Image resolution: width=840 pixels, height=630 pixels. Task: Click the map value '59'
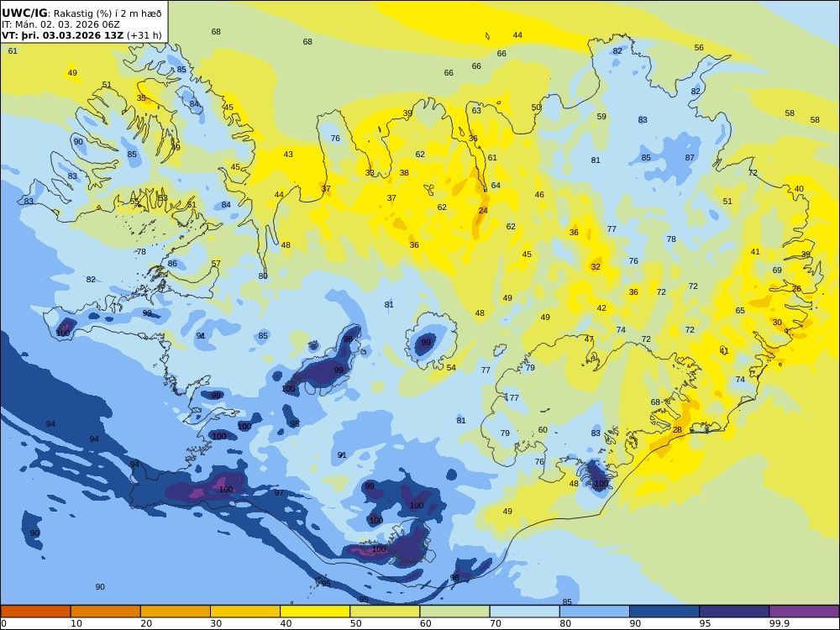(x=601, y=116)
